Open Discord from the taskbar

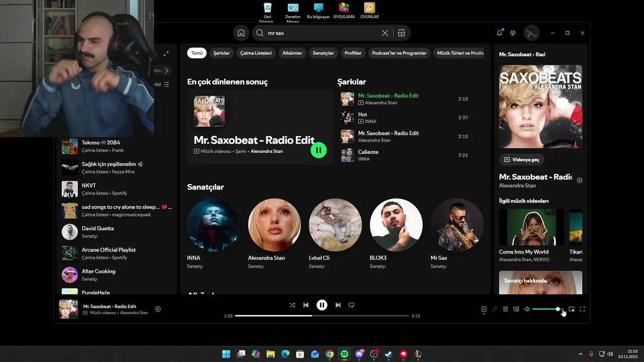(359, 354)
